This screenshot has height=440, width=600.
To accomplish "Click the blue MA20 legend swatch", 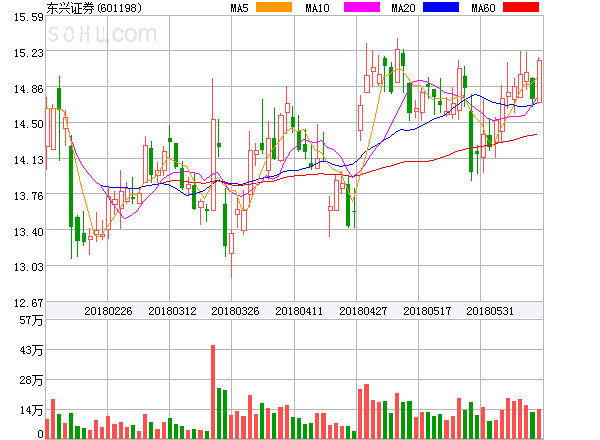I will [441, 7].
